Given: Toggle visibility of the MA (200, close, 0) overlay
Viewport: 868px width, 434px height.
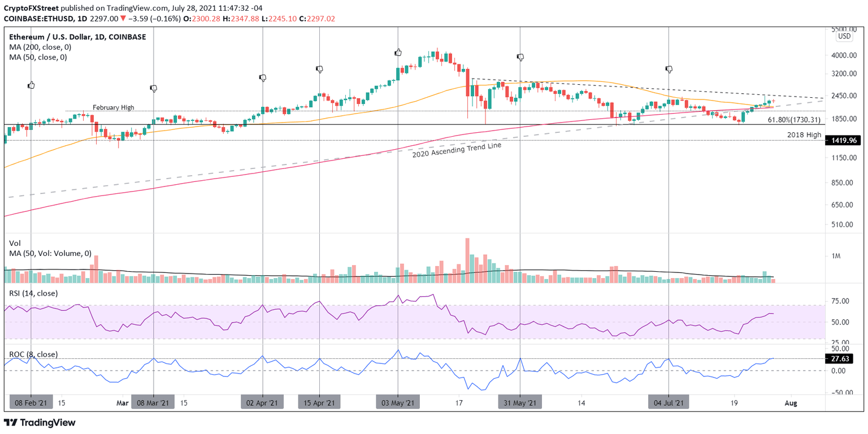Looking at the screenshot, I should point(39,47).
